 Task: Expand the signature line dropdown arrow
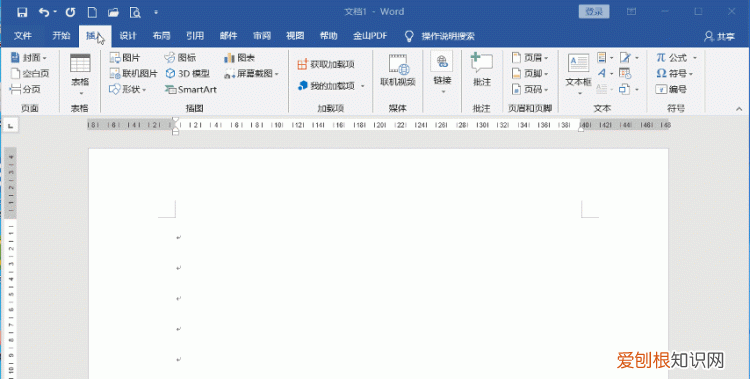[637, 58]
